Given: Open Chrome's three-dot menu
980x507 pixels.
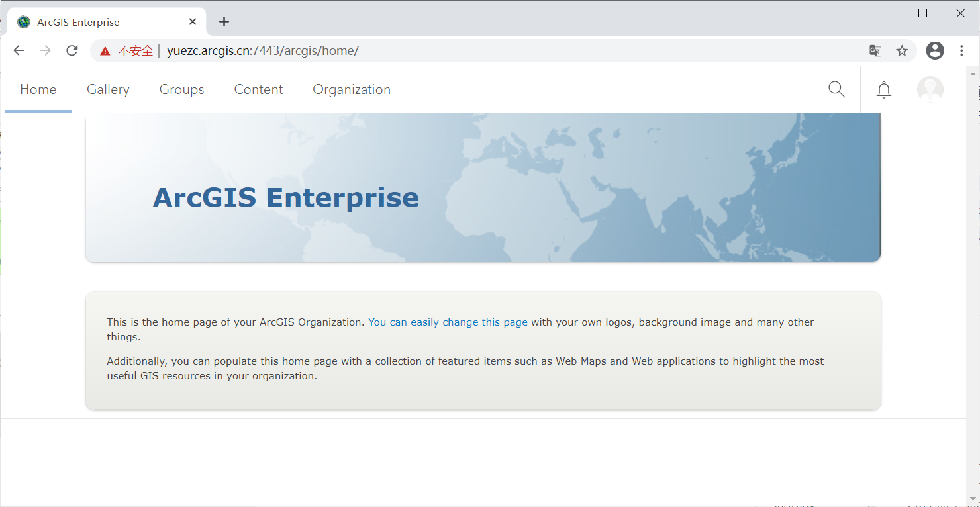Looking at the screenshot, I should coord(961,50).
